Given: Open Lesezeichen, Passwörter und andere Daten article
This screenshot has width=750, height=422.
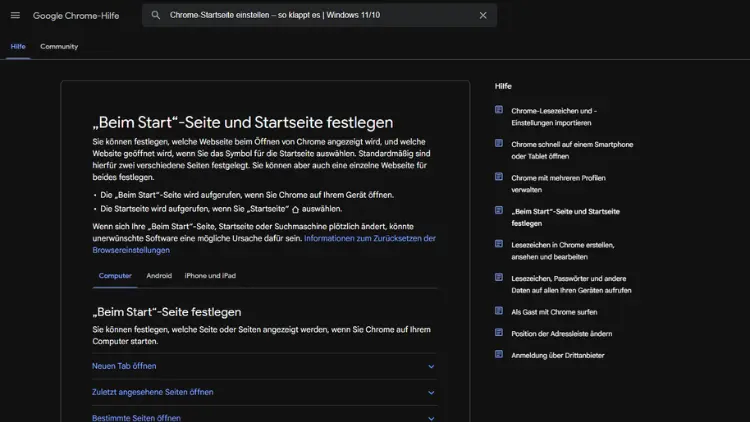Looking at the screenshot, I should pyautogui.click(x=571, y=284).
